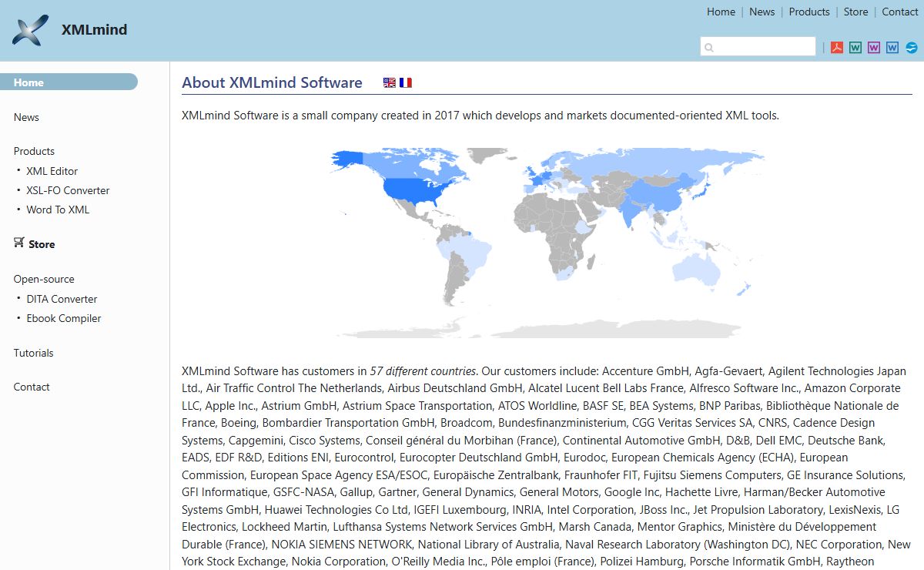The height and width of the screenshot is (570, 924).
Task: Go to Contact in the top navigation
Action: click(x=899, y=12)
